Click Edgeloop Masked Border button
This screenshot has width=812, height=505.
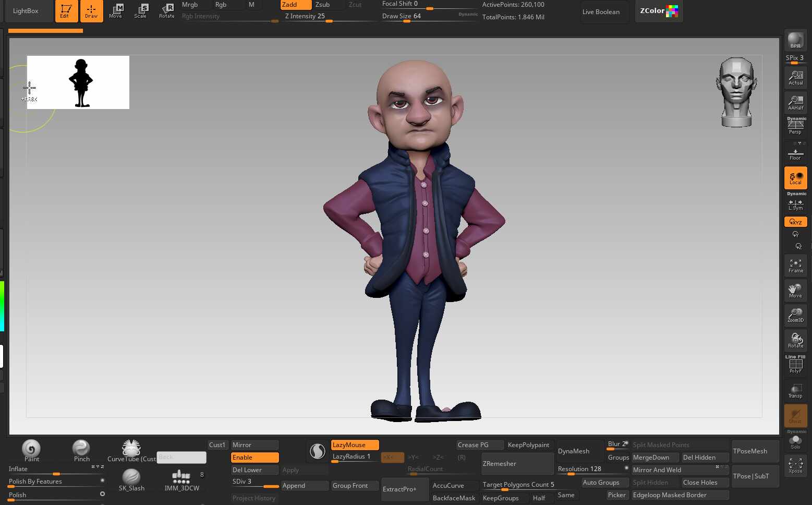click(680, 495)
